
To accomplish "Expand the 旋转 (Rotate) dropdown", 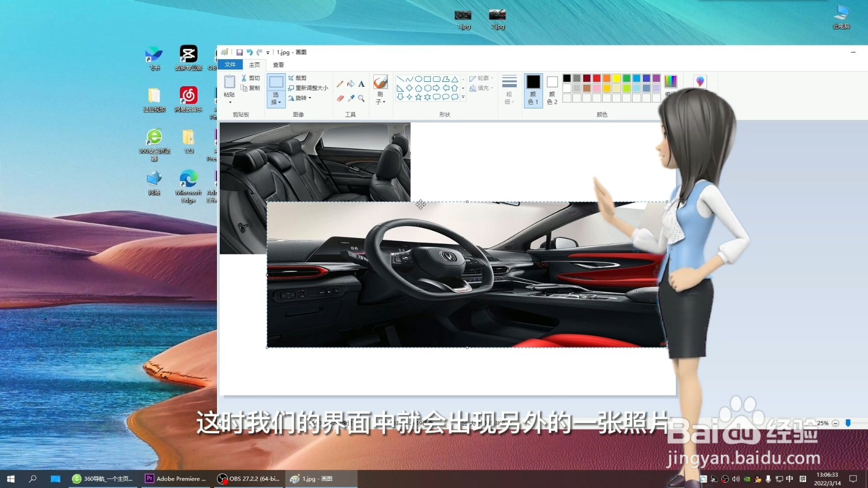I will 300,98.
